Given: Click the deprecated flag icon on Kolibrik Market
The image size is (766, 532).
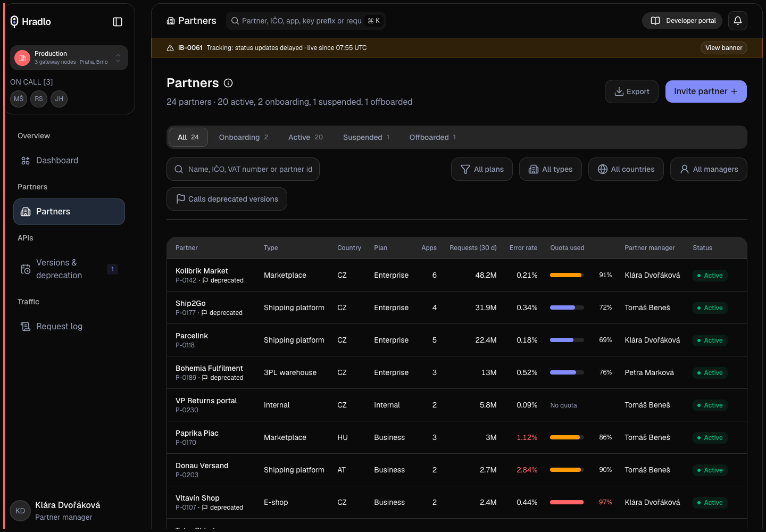Looking at the screenshot, I should click(205, 280).
